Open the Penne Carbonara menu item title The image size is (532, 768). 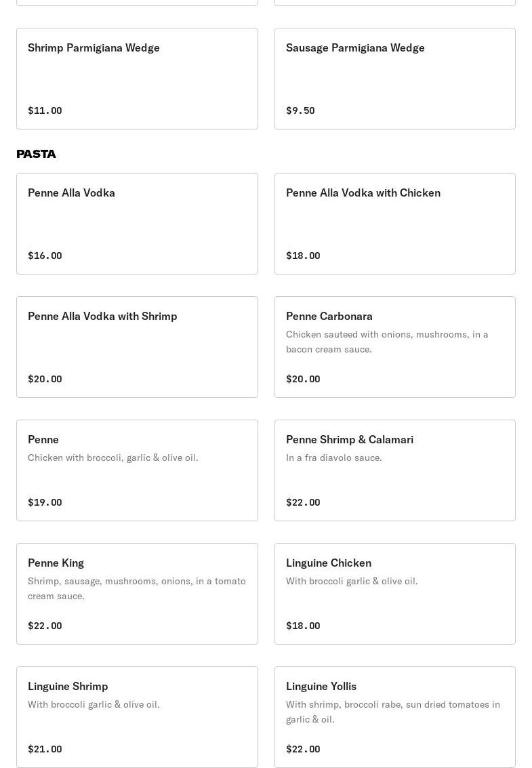(x=329, y=316)
